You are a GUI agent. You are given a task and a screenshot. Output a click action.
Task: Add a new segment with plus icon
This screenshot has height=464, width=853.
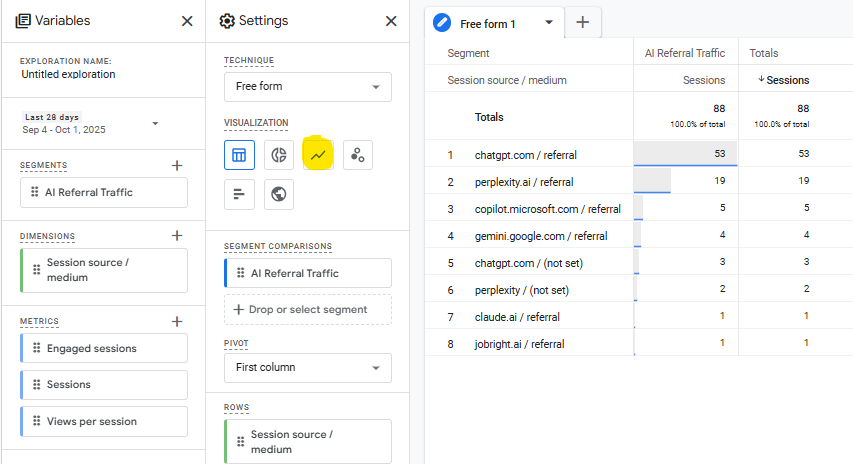point(177,165)
